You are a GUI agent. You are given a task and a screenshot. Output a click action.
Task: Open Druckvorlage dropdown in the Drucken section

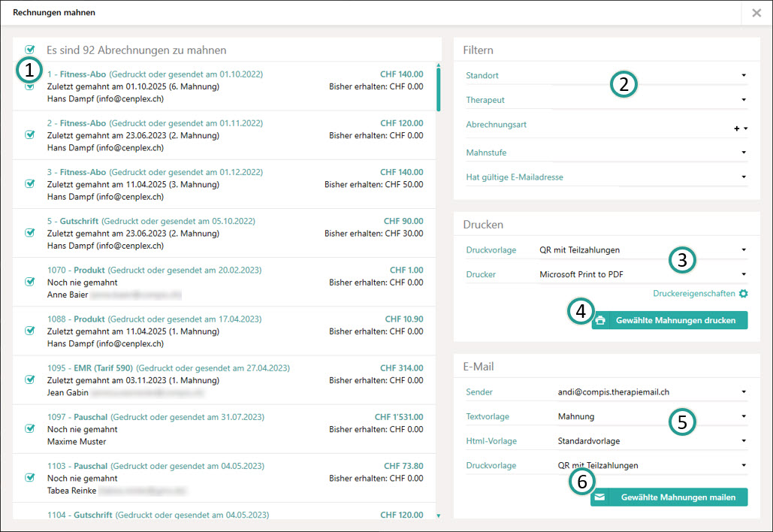click(744, 250)
